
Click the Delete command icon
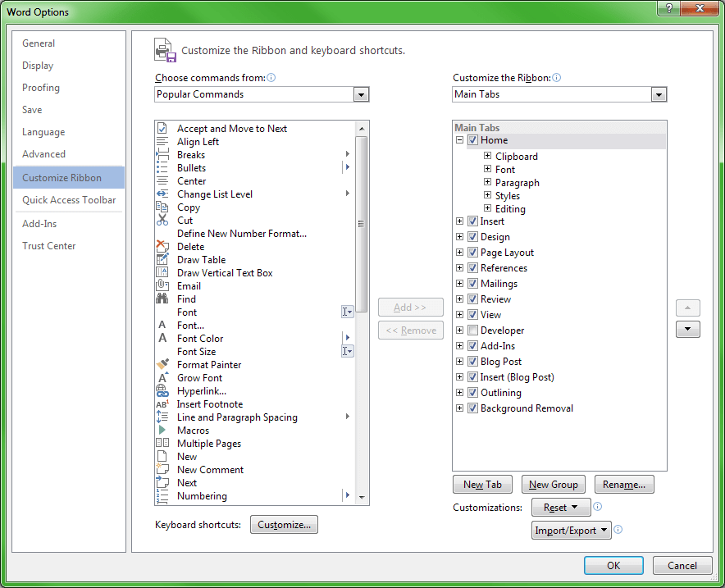point(162,246)
